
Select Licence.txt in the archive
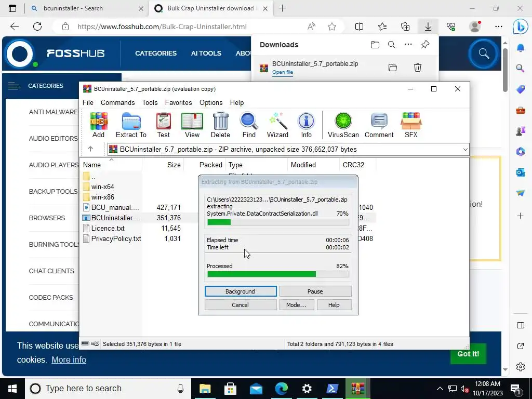(108, 229)
